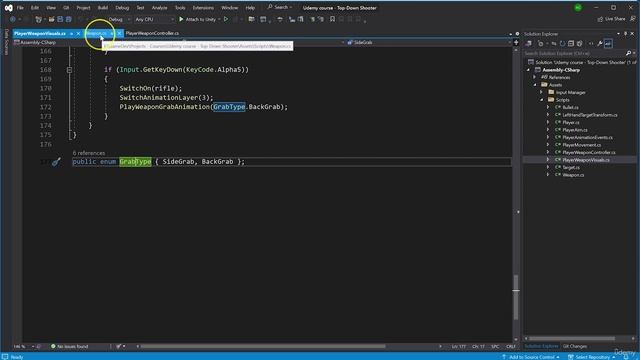Click the Data Sources side tab
The image size is (640, 360).
(6, 42)
